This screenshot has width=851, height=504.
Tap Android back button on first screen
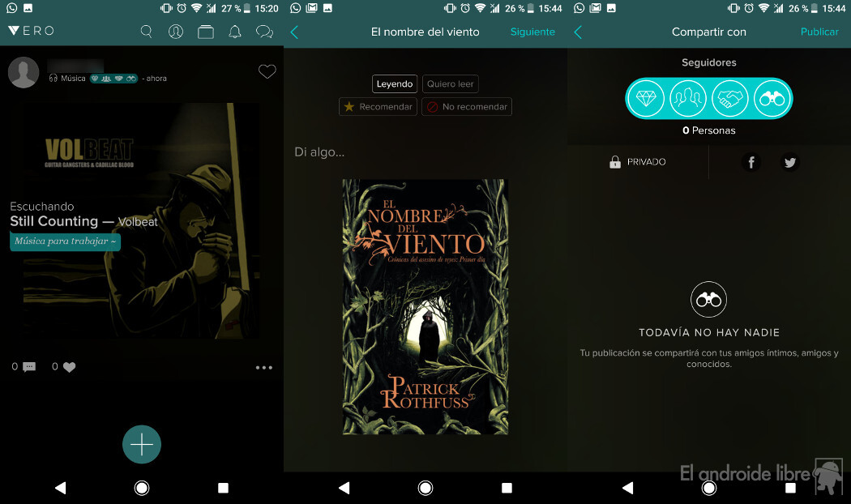60,488
